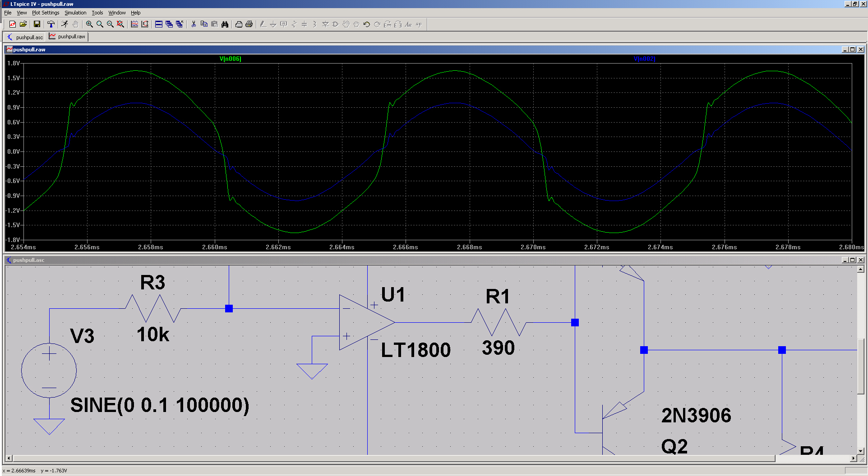Zoom to full extents with crossed magnifier
This screenshot has height=476, width=868.
click(x=120, y=24)
